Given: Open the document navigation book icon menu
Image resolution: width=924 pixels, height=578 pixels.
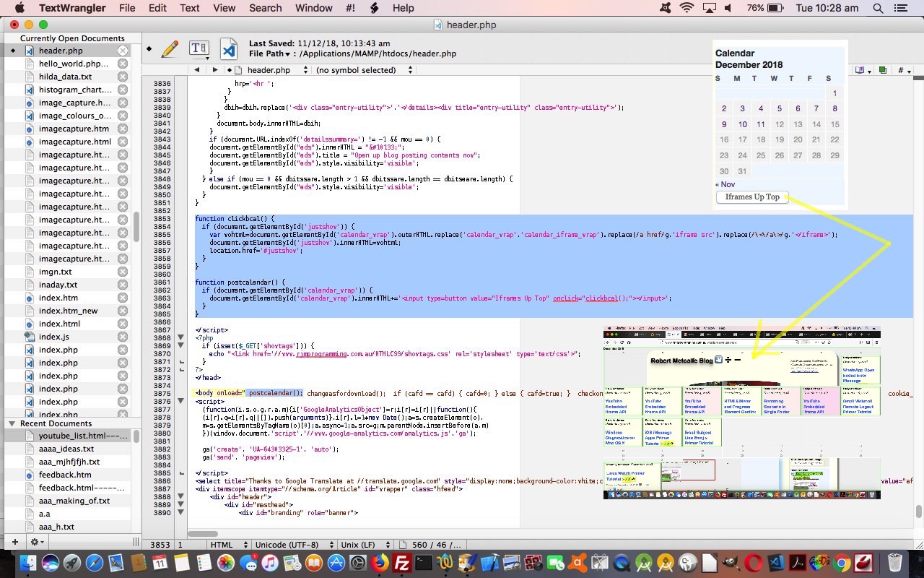Looking at the screenshot, I should (863, 70).
